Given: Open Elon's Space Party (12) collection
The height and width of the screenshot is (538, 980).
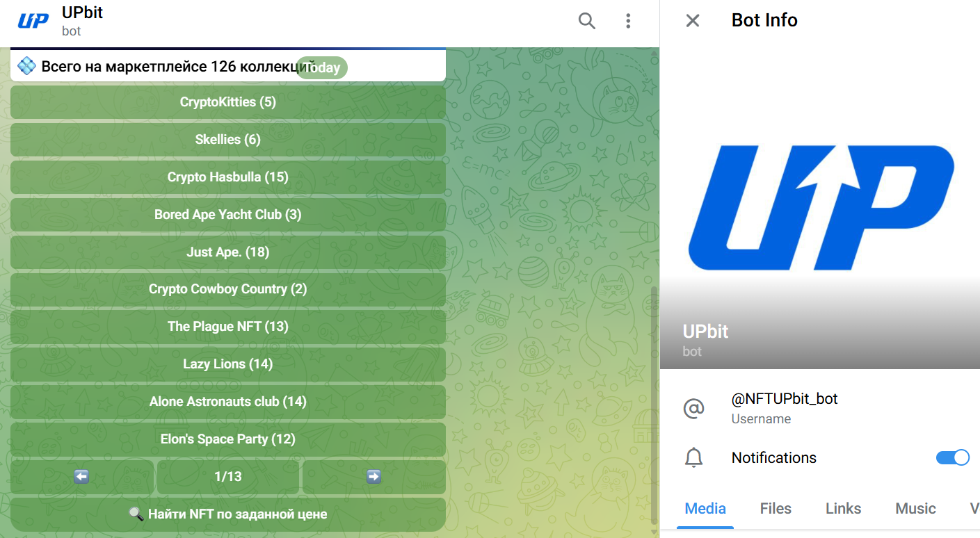Looking at the screenshot, I should click(x=228, y=439).
